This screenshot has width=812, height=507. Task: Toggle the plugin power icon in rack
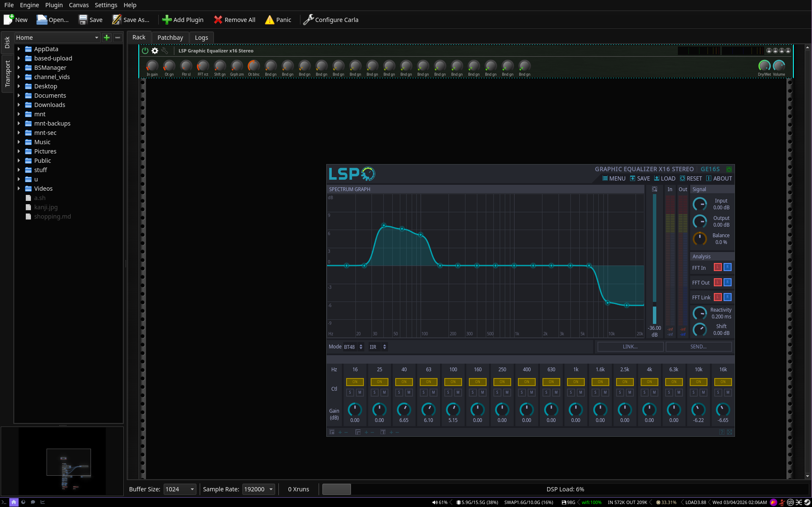[x=145, y=51]
